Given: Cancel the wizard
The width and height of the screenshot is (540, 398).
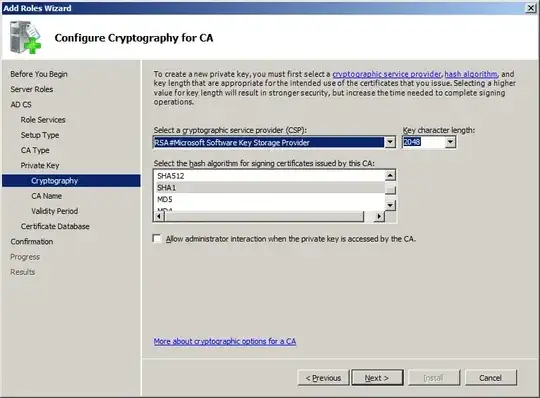Looking at the screenshot, I should point(491,378).
